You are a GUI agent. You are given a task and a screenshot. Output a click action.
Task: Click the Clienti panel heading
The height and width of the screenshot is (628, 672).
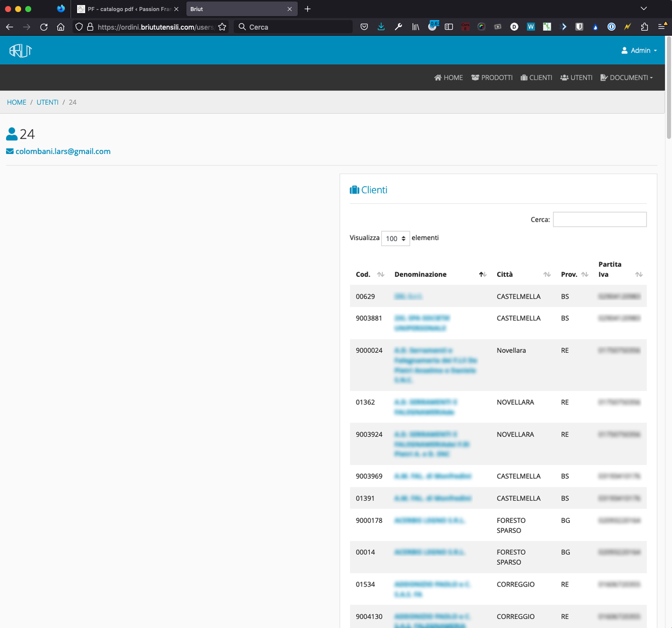[x=369, y=190]
